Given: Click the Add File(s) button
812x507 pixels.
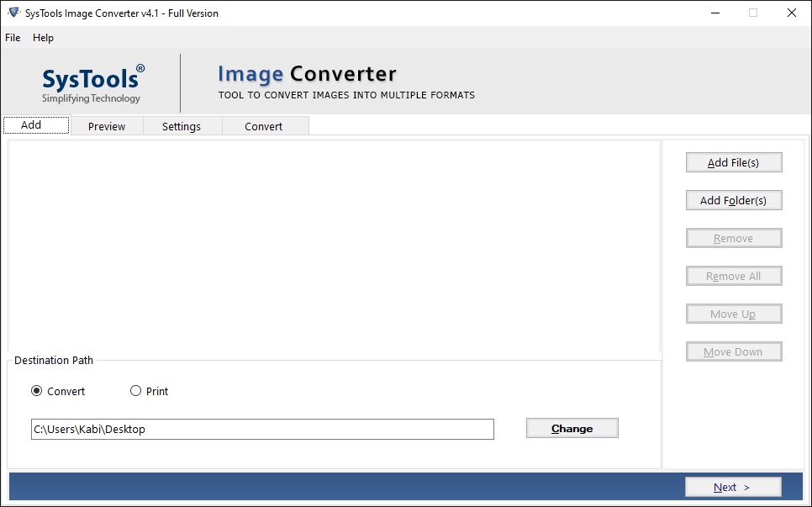Looking at the screenshot, I should [x=733, y=162].
